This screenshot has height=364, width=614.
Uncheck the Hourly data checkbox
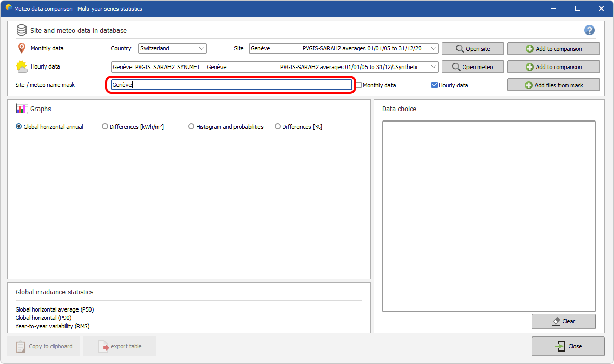click(434, 85)
